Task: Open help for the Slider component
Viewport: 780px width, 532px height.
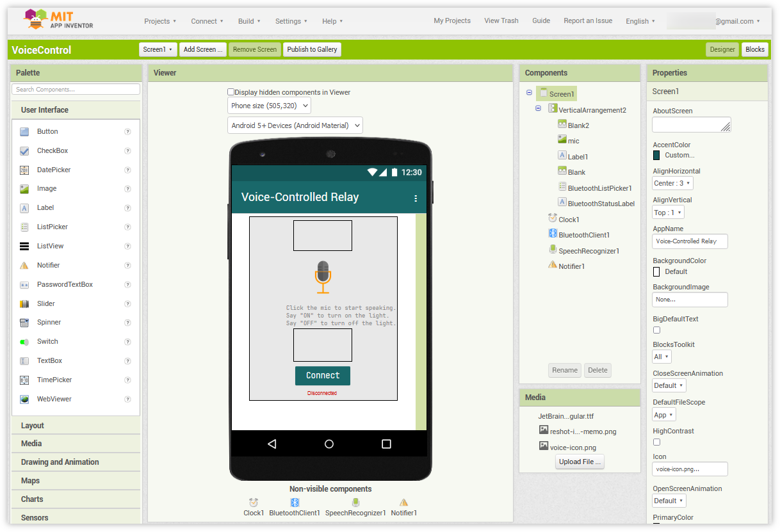Action: pyautogui.click(x=127, y=304)
